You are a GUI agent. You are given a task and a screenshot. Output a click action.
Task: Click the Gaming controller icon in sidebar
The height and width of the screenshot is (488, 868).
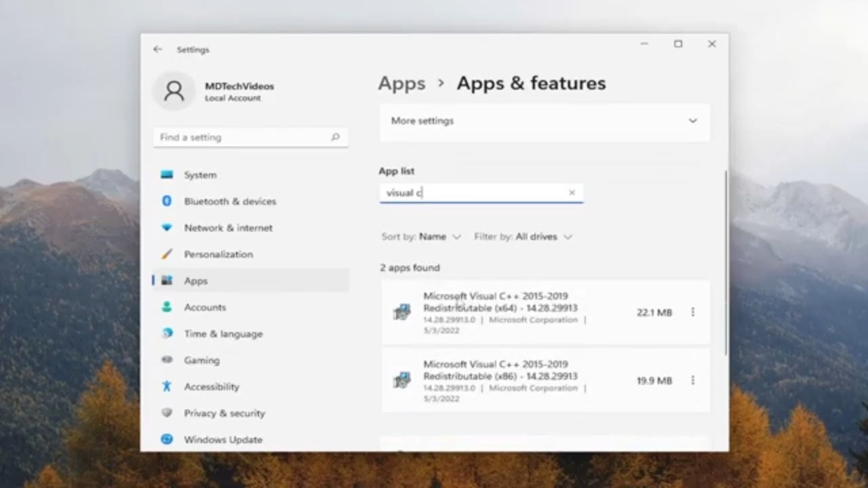(167, 360)
